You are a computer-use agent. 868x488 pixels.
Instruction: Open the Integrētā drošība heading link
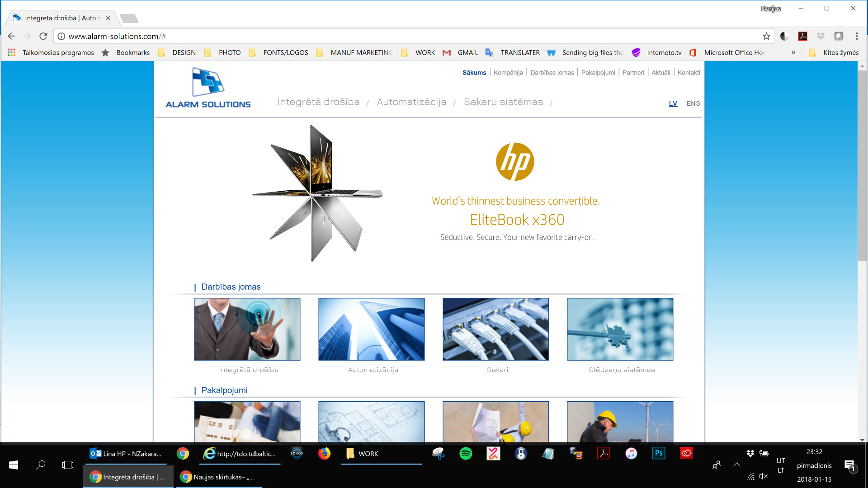pyautogui.click(x=318, y=102)
